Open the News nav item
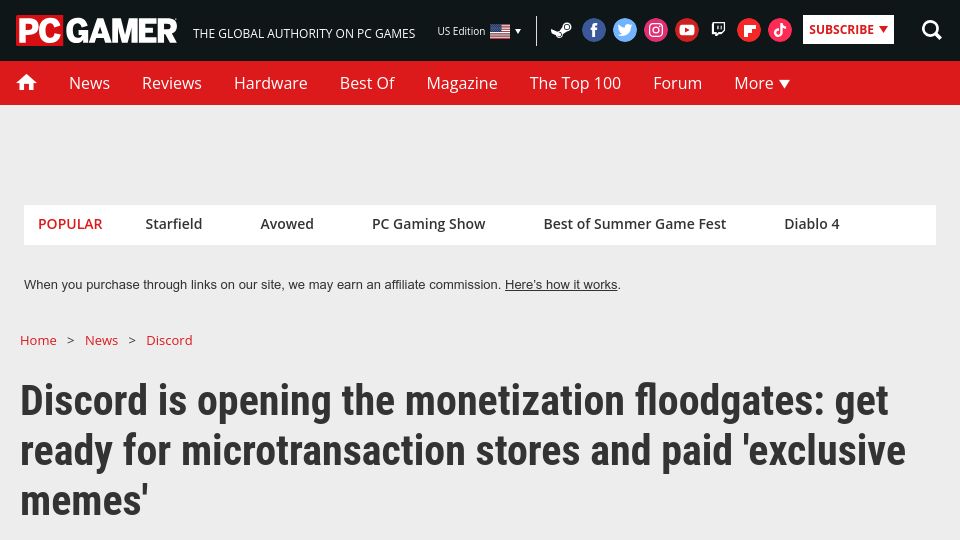This screenshot has width=960, height=540. click(89, 83)
